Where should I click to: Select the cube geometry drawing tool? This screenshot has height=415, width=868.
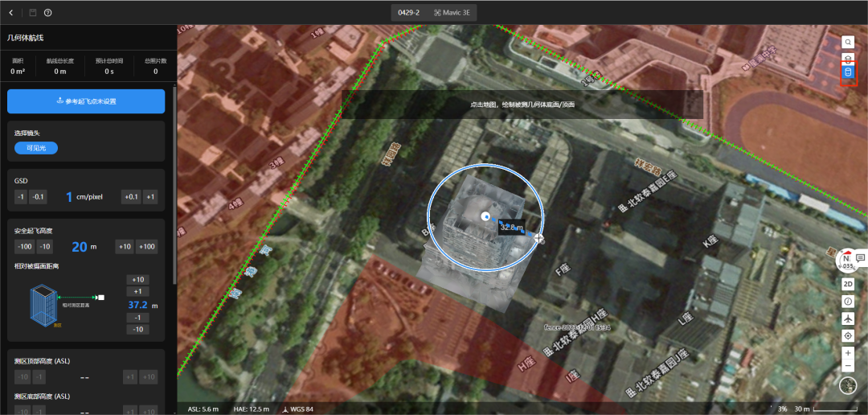pyautogui.click(x=848, y=58)
